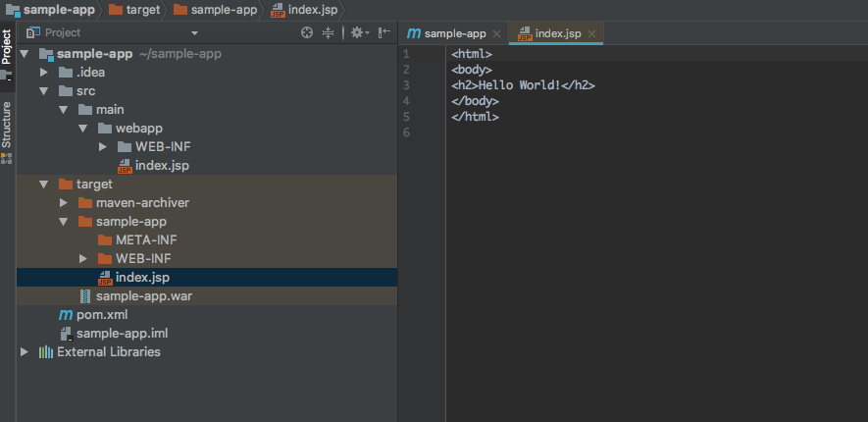Collapse the target folder
Image resolution: width=868 pixels, height=422 pixels.
tap(44, 184)
